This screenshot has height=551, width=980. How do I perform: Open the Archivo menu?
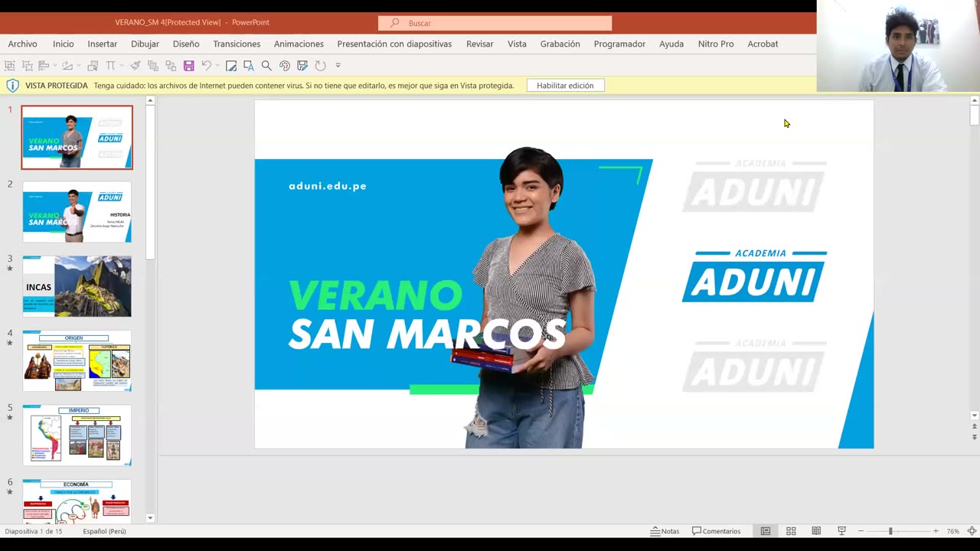pos(22,44)
